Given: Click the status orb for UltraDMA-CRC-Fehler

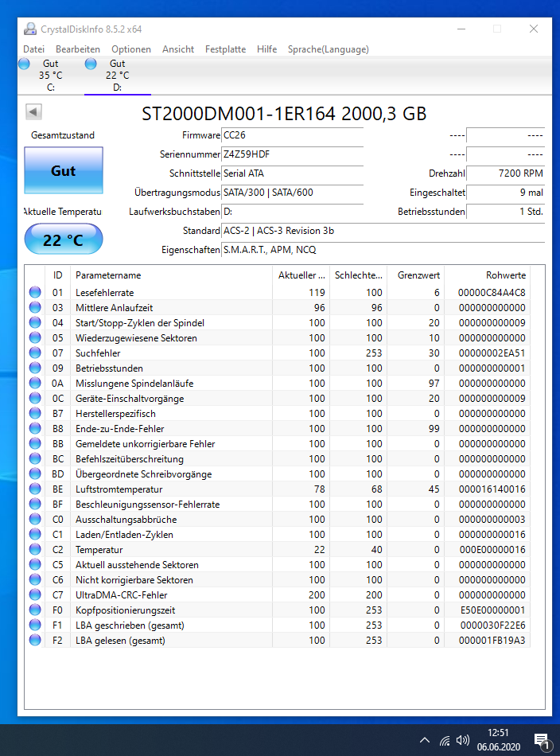Looking at the screenshot, I should 35,594.
